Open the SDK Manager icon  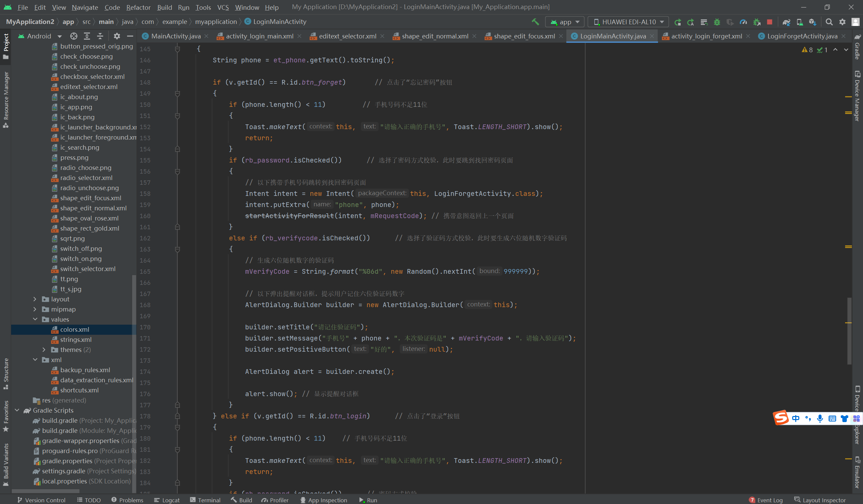812,22
